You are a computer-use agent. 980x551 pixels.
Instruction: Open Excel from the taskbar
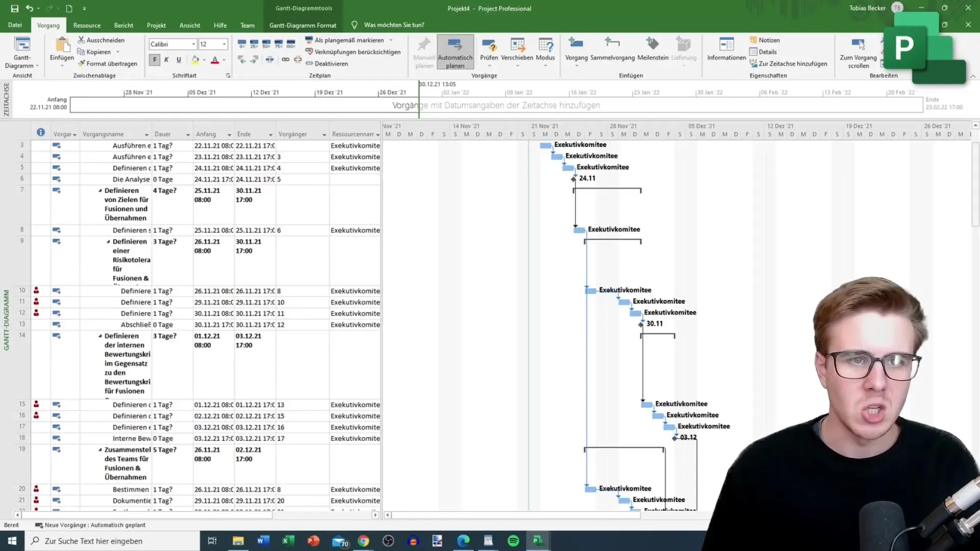click(288, 541)
